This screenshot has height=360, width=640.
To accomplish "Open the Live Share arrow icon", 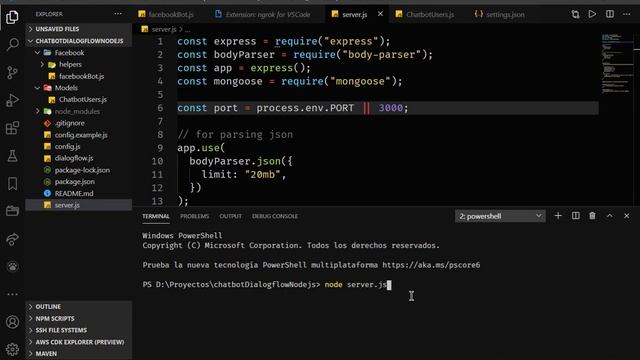I will 12,239.
